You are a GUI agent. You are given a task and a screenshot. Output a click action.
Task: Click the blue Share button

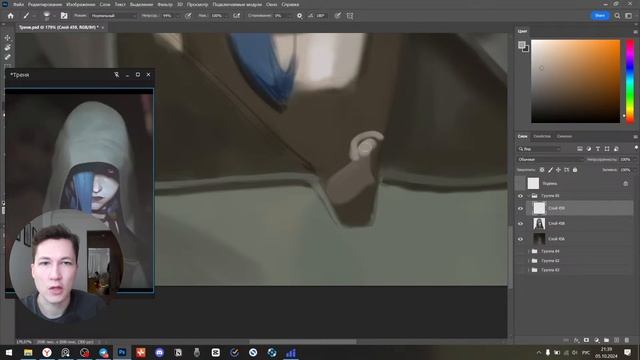click(x=600, y=16)
